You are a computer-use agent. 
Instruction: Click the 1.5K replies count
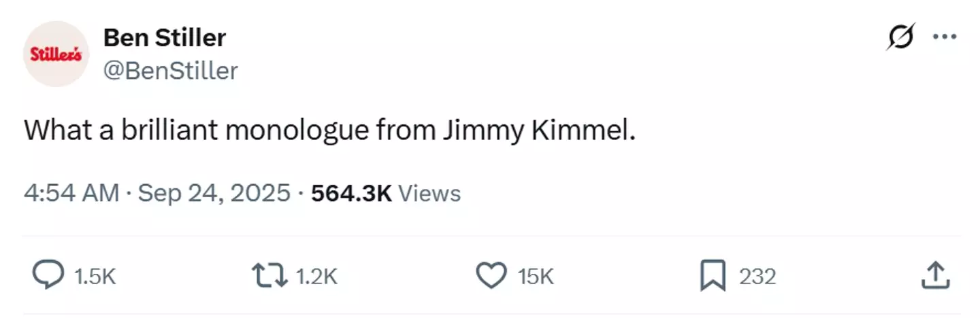[x=95, y=277]
